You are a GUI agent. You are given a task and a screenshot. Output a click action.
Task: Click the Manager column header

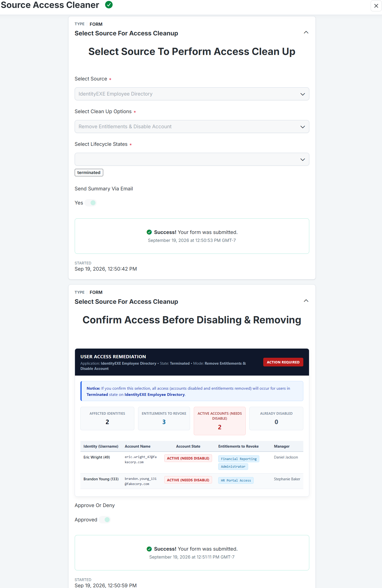click(282, 446)
